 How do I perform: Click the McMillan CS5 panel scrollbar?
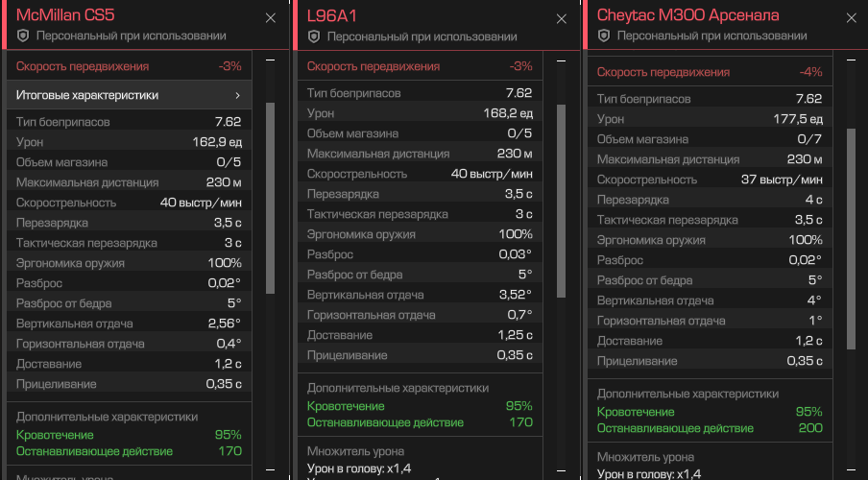pyautogui.click(x=270, y=192)
